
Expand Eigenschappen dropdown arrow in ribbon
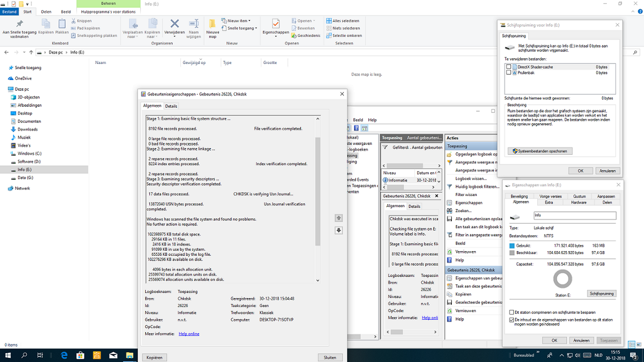[x=276, y=37]
